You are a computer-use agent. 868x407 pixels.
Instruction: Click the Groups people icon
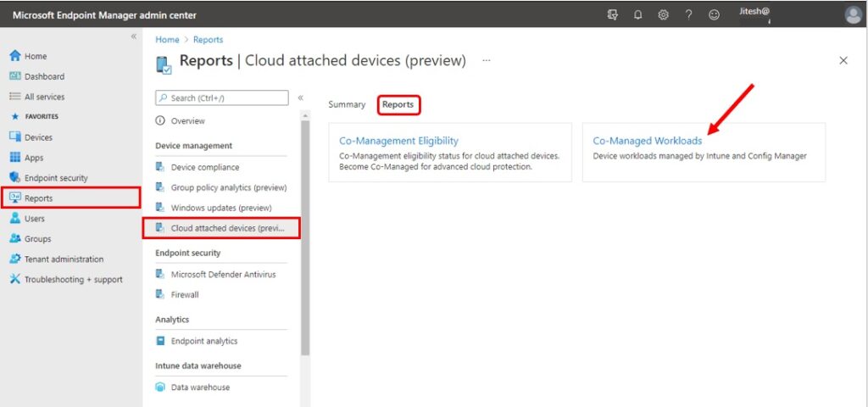coord(15,238)
